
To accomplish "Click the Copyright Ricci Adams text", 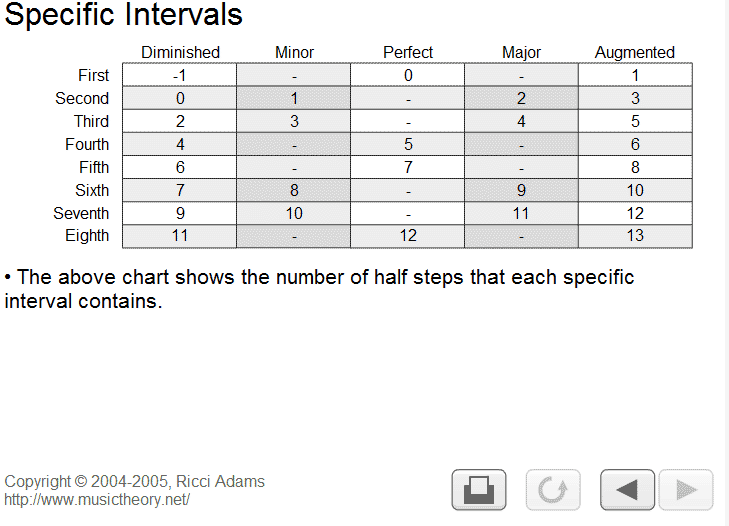I will (134, 481).
